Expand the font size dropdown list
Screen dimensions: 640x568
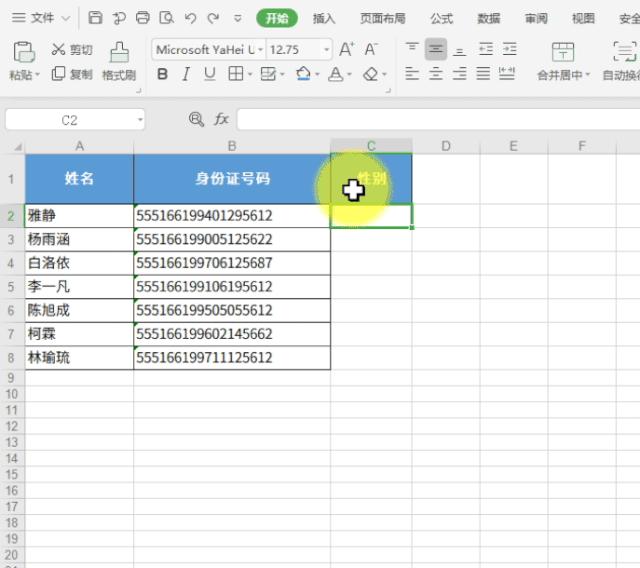(x=327, y=50)
